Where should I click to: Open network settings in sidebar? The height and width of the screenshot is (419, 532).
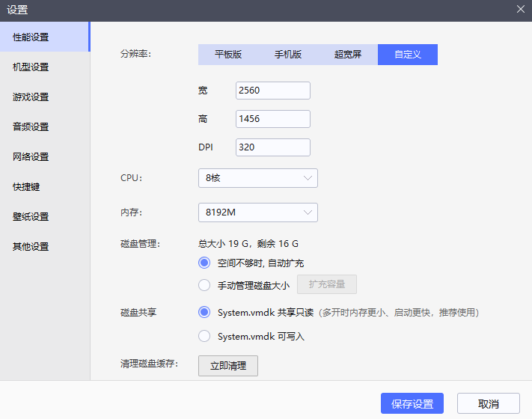pos(31,156)
